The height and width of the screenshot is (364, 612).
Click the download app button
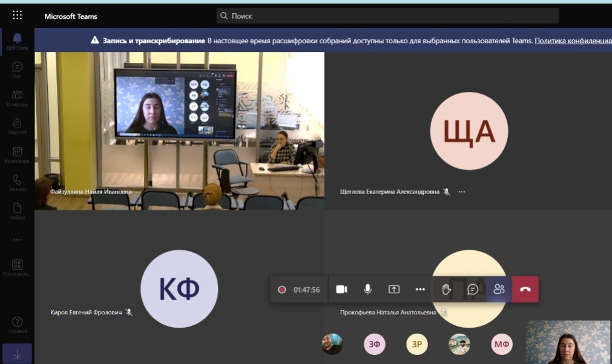pyautogui.click(x=17, y=354)
